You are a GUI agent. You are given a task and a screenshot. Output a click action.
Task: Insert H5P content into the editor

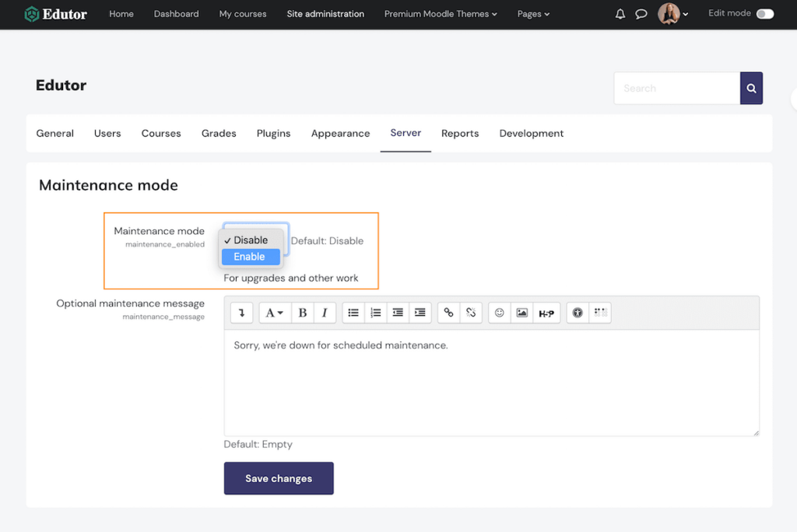click(547, 312)
